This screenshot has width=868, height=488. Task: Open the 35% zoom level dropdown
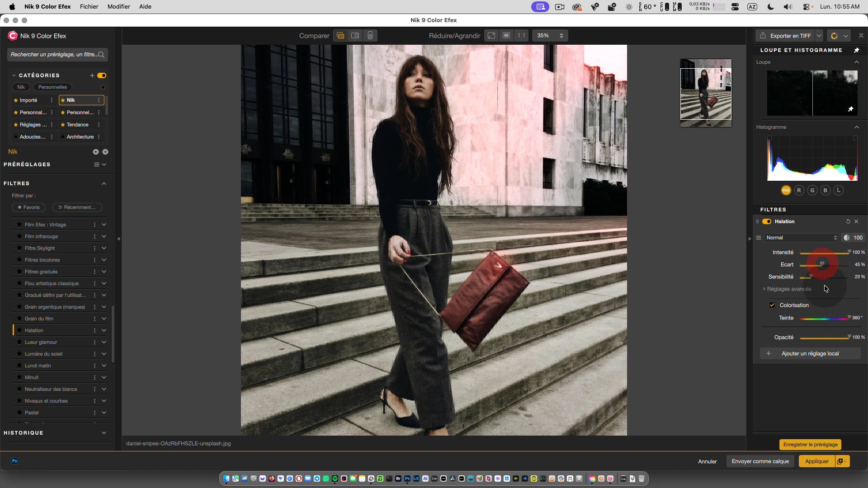(550, 36)
